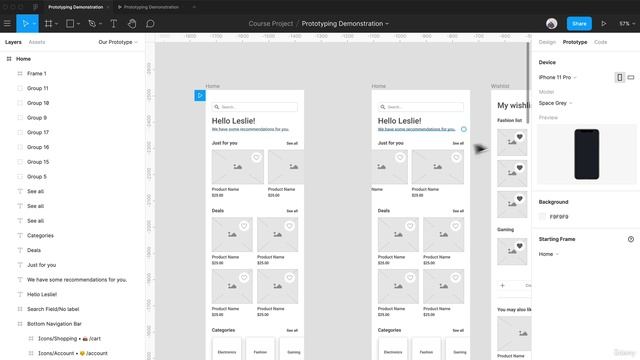The image size is (640, 360).
Task: Click the search field in the first Home frame
Action: [x=255, y=107]
